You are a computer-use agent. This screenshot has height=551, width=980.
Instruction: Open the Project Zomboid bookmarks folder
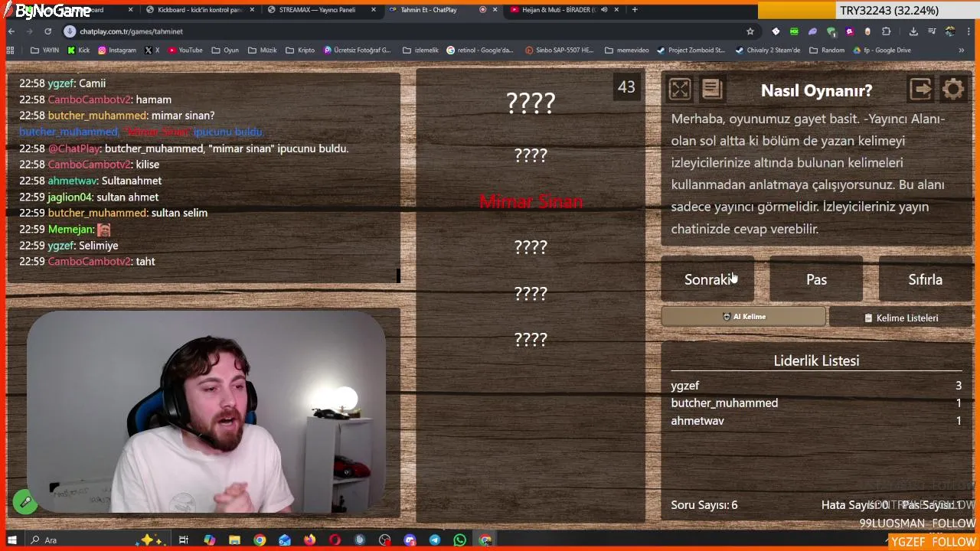[x=691, y=51]
